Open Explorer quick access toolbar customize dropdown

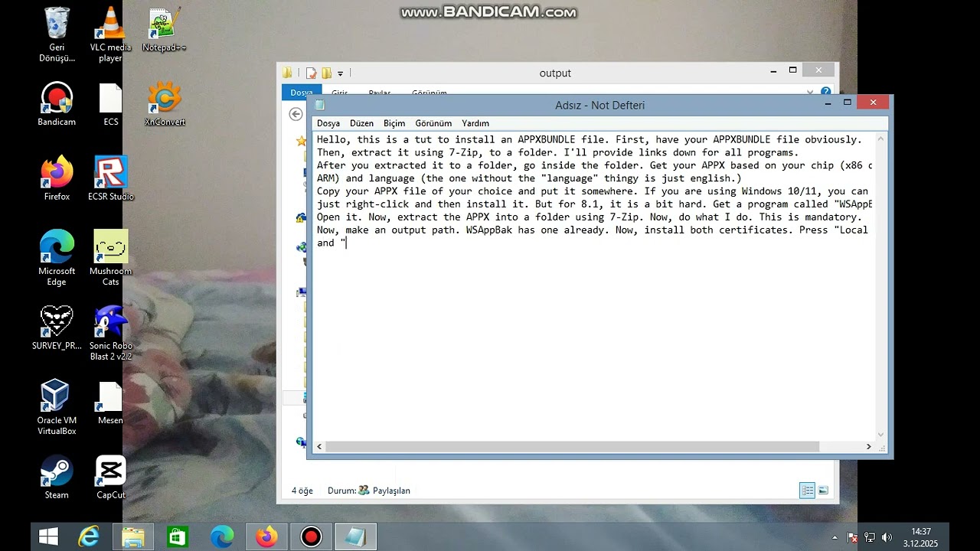340,73
